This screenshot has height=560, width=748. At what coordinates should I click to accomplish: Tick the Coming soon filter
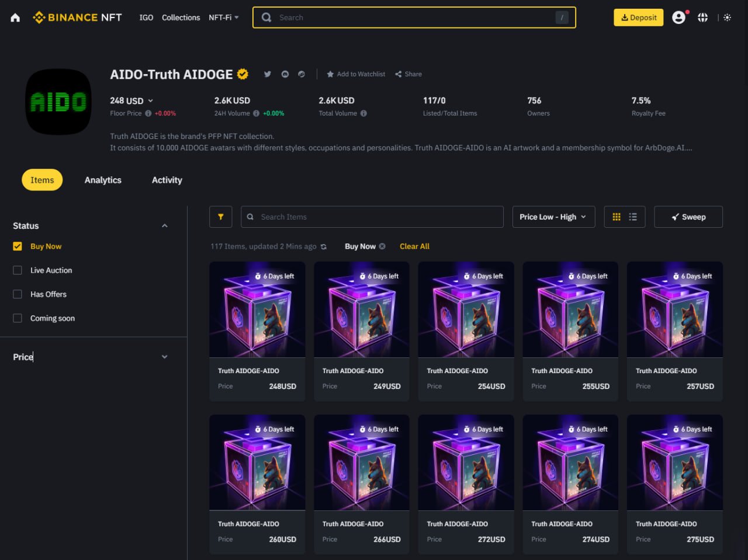pyautogui.click(x=18, y=318)
